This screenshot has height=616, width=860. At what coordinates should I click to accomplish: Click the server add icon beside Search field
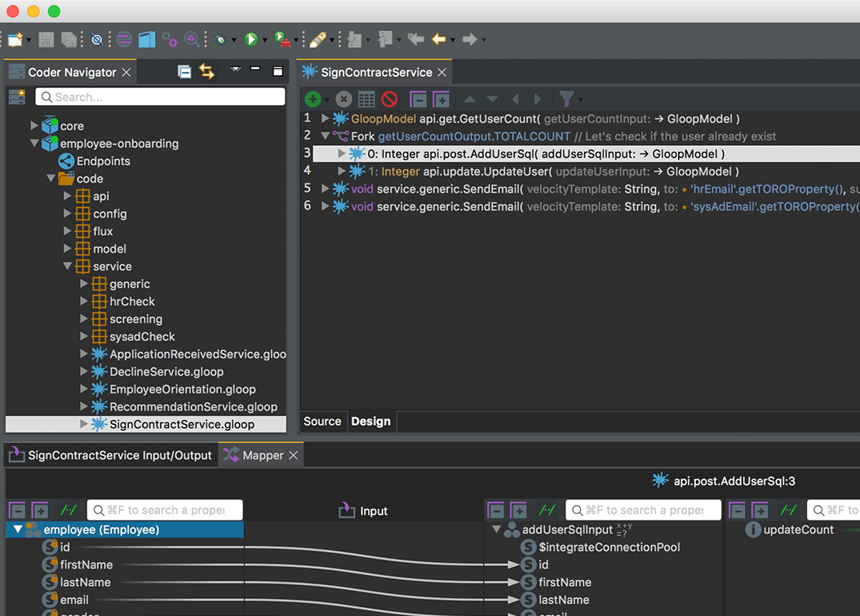coord(17,97)
